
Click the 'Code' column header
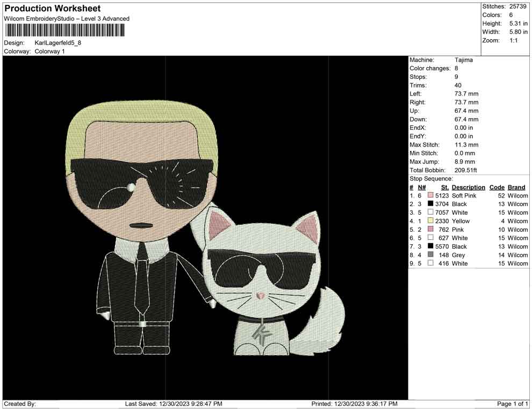[x=497, y=187]
